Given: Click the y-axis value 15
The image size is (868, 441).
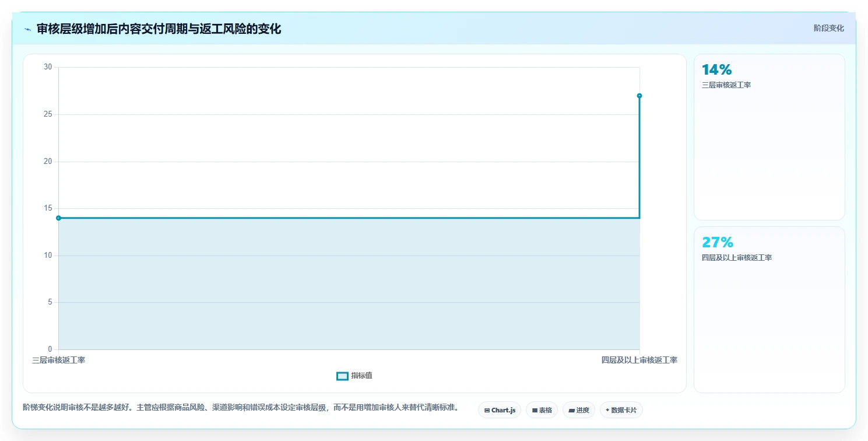Looking at the screenshot, I should [48, 208].
